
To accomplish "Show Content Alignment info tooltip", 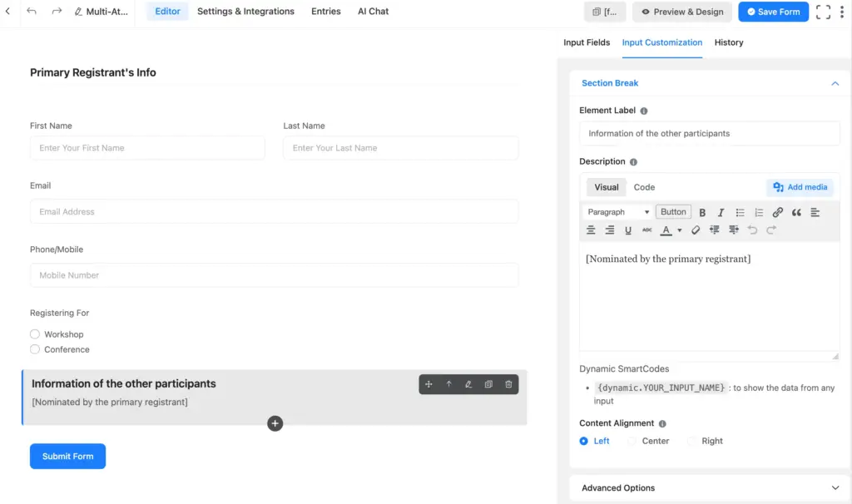I will 662,423.
